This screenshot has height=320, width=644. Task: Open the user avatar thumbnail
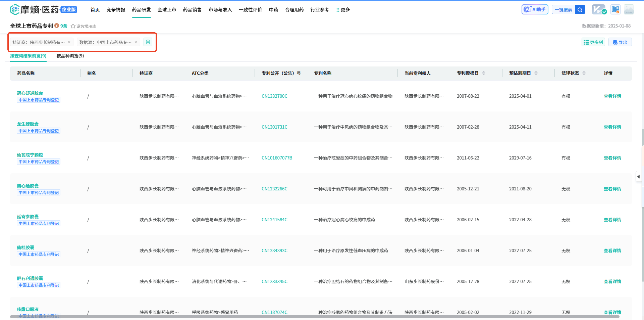pos(629,9)
